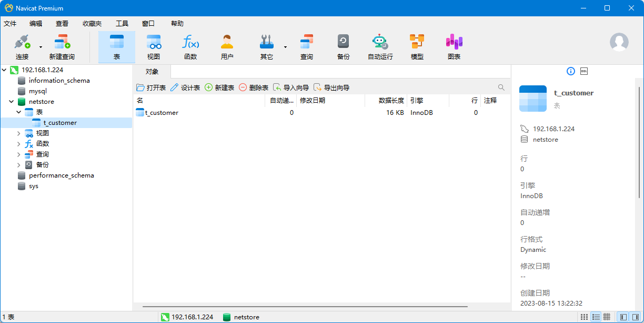Expand the 查询 queries tree node
This screenshot has height=323, width=644.
tap(19, 154)
